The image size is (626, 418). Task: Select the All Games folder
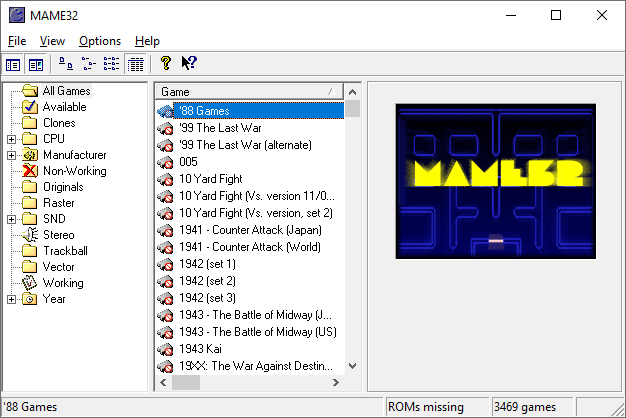pyautogui.click(x=67, y=91)
